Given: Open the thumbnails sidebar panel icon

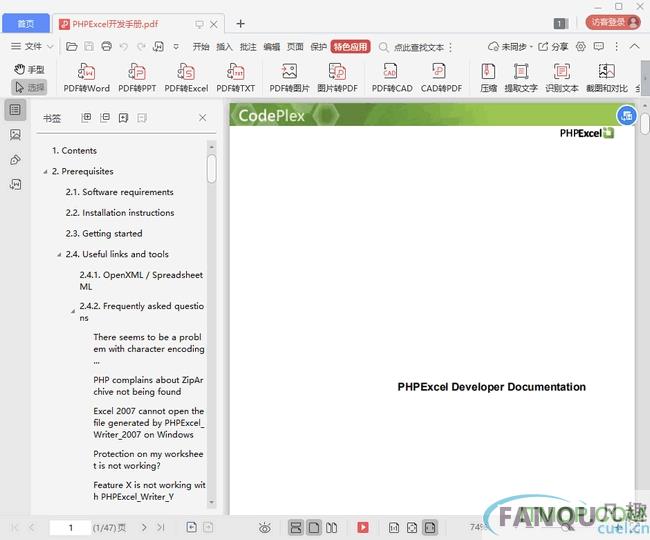Looking at the screenshot, I should pos(15,135).
